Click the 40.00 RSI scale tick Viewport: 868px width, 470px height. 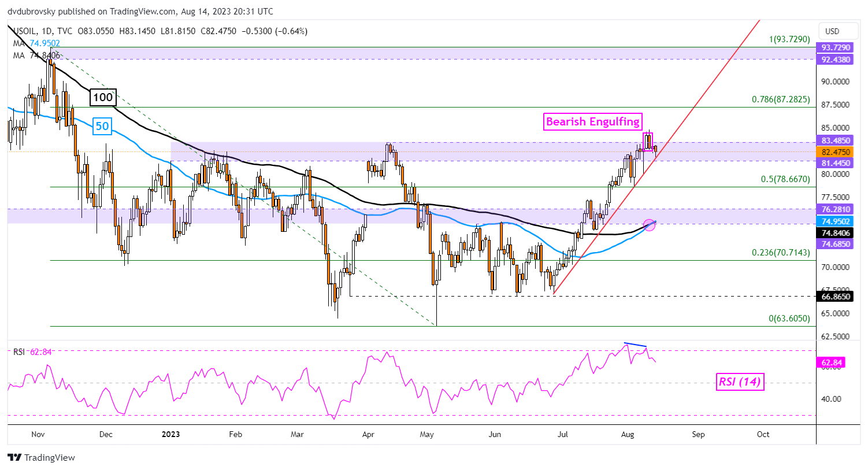[x=832, y=399]
